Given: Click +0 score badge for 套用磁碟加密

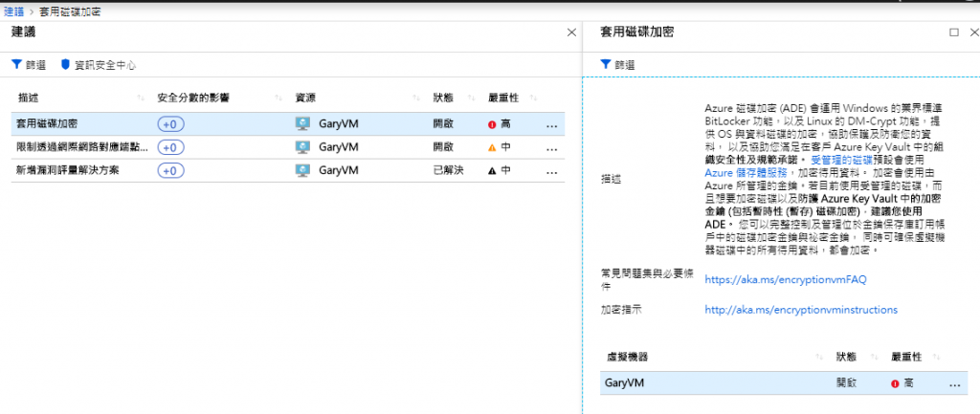Looking at the screenshot, I should 170,124.
